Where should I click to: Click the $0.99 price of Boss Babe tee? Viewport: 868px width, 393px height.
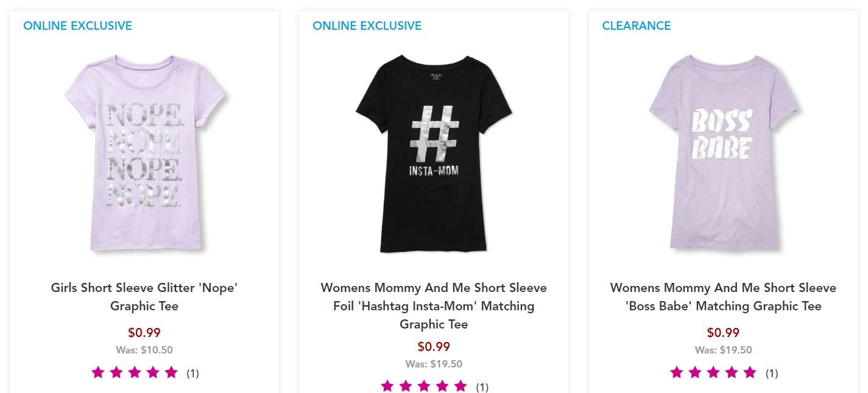click(x=723, y=333)
